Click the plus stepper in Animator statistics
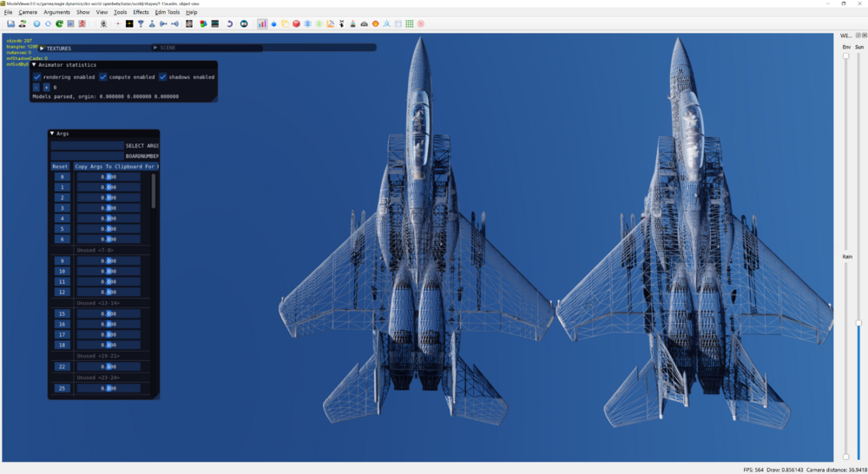 pos(47,88)
